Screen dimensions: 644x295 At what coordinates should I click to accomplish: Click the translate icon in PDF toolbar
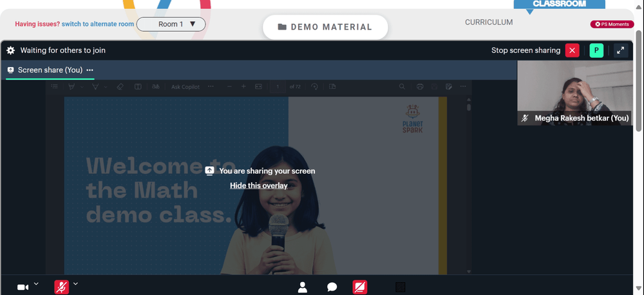click(x=156, y=87)
